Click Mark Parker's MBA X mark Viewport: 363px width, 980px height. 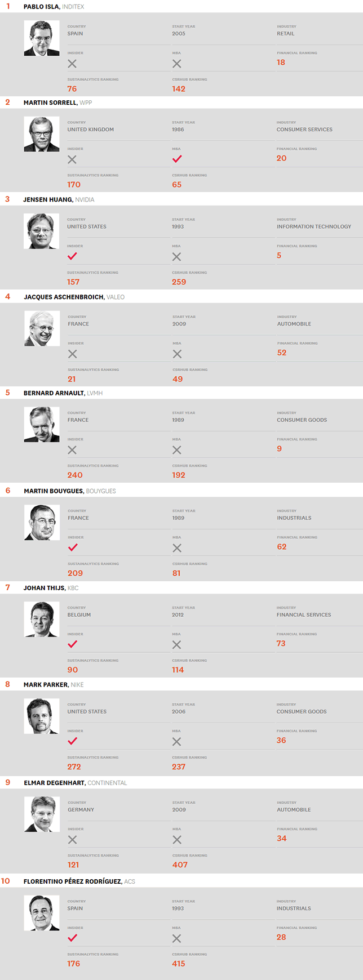[177, 741]
